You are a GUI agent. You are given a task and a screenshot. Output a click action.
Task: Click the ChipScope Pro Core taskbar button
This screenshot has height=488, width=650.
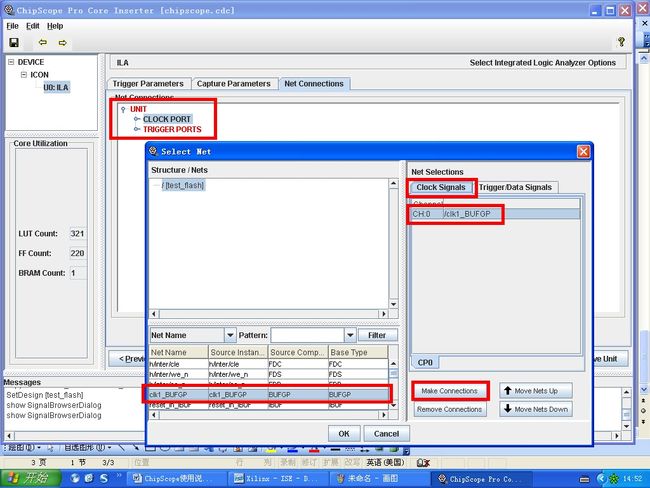tap(480, 478)
